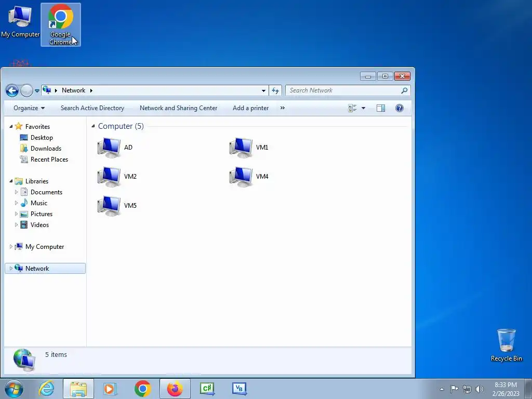Open the C# taskbar shortcut

coord(207,389)
